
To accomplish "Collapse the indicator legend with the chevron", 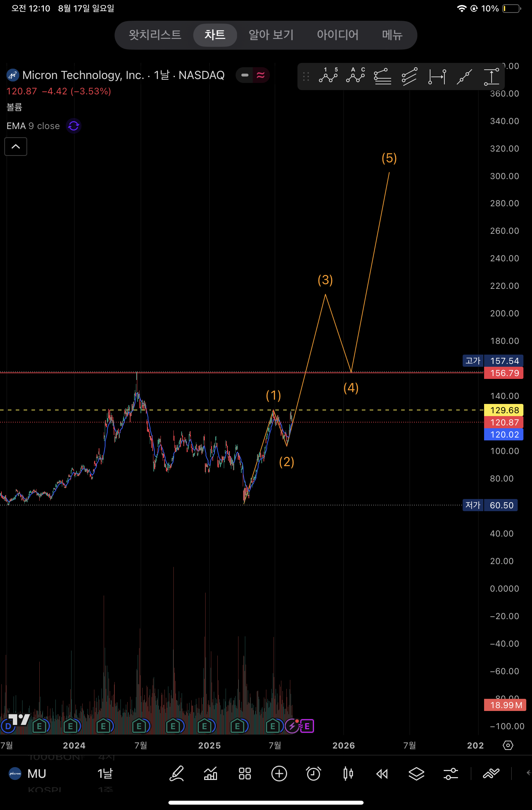I will 16,146.
